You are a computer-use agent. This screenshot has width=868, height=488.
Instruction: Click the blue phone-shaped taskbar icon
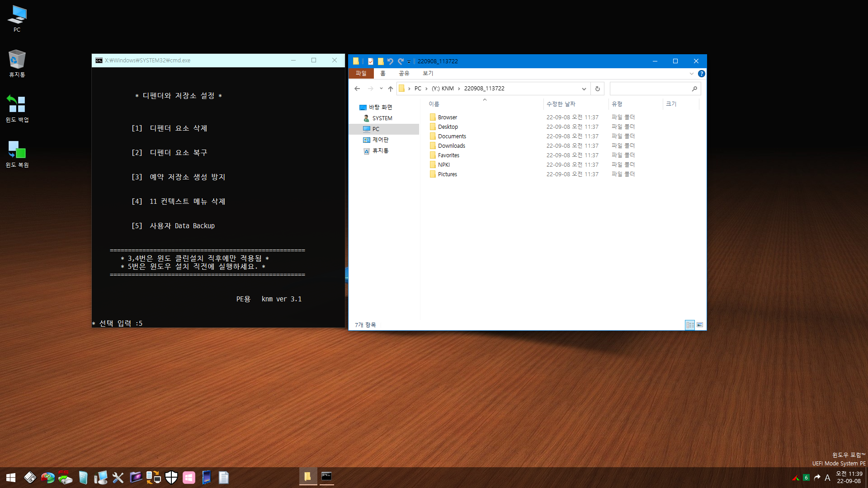pos(206,478)
